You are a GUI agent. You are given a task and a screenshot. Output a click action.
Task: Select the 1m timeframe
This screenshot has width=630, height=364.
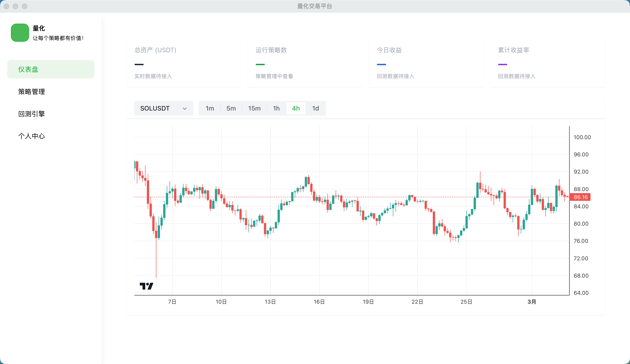click(x=210, y=108)
